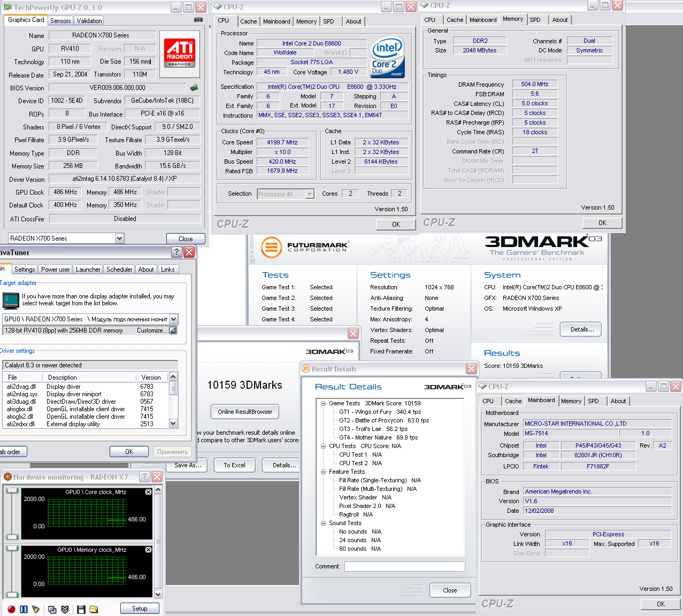Image resolution: width=683 pixels, height=616 pixels.
Task: Select GT4 - Mother Nature result row
Action: (378, 437)
